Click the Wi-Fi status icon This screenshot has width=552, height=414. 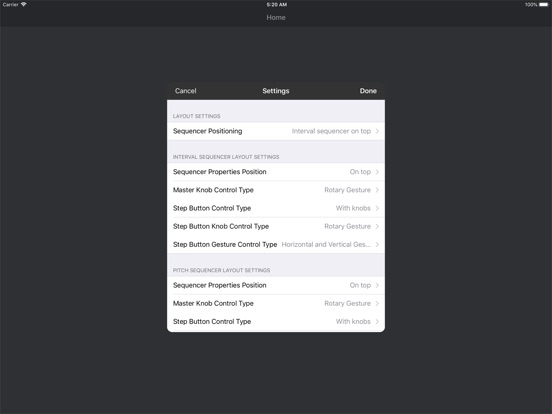point(24,4)
